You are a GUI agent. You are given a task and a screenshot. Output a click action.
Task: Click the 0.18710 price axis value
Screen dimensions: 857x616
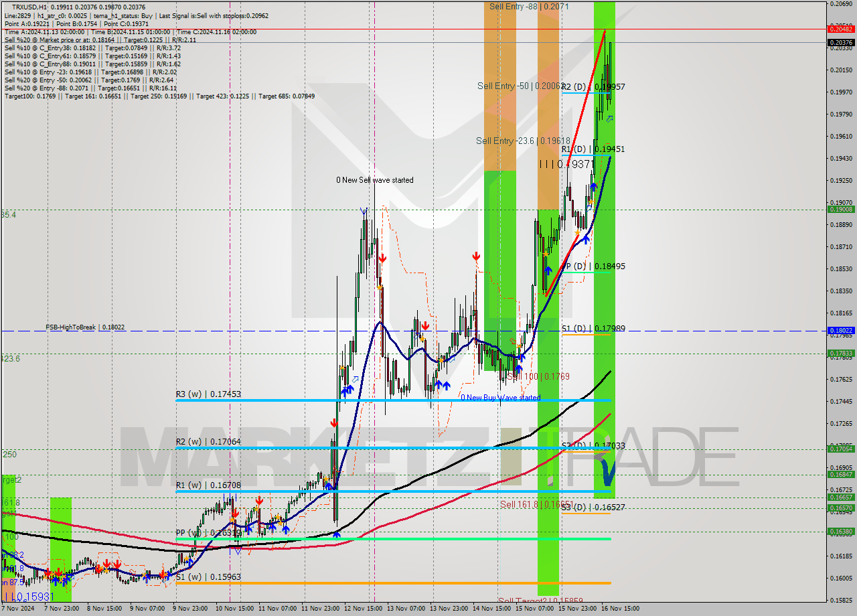coord(842,247)
